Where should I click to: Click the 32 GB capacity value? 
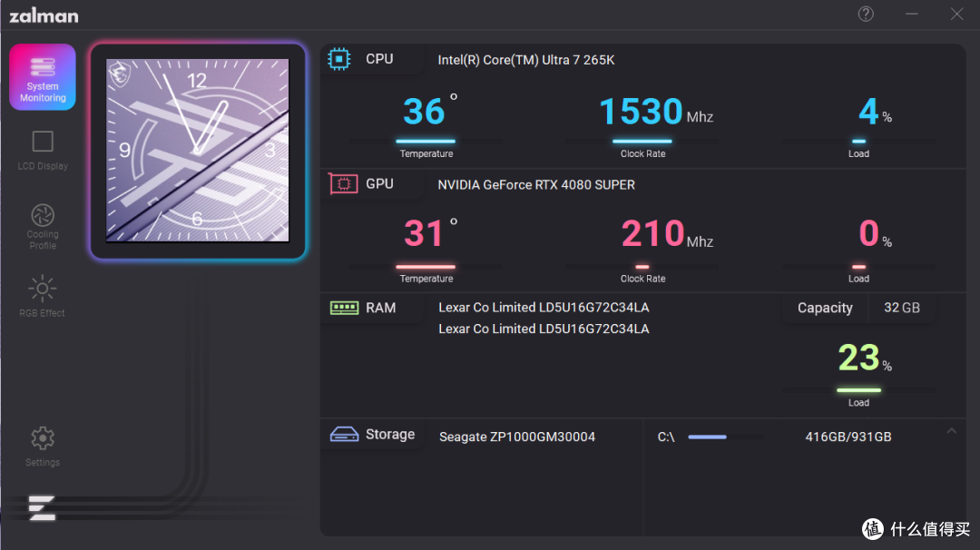click(901, 308)
